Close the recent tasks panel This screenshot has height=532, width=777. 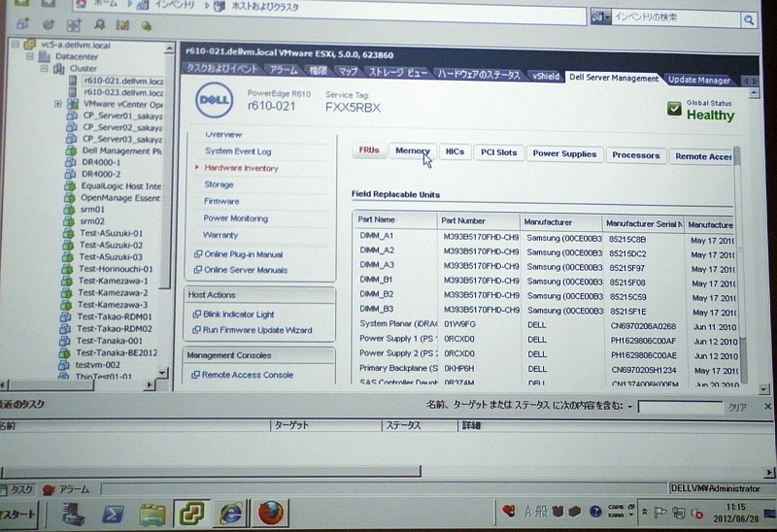(x=767, y=406)
